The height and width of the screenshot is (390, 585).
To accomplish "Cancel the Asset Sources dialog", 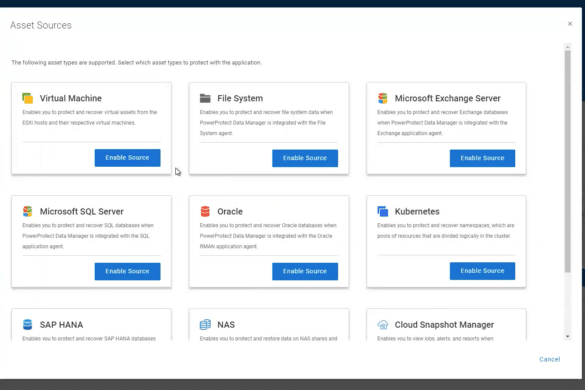I will click(x=550, y=359).
